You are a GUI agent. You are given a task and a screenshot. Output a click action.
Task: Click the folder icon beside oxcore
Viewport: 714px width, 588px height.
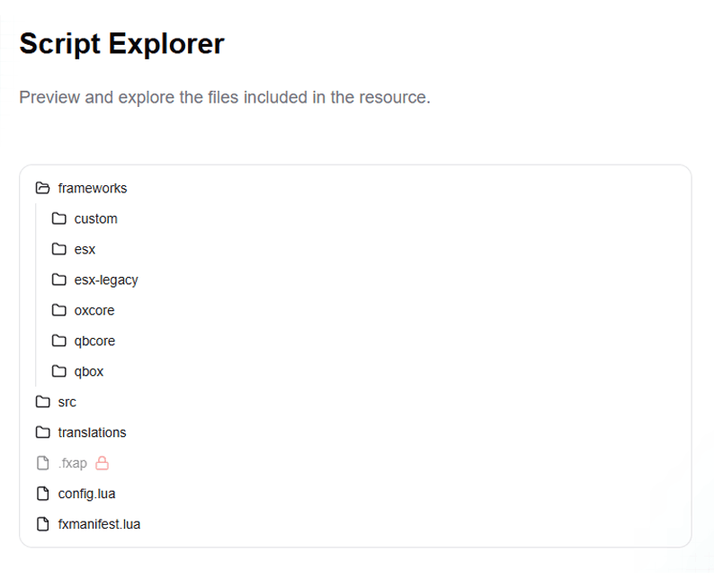click(59, 310)
